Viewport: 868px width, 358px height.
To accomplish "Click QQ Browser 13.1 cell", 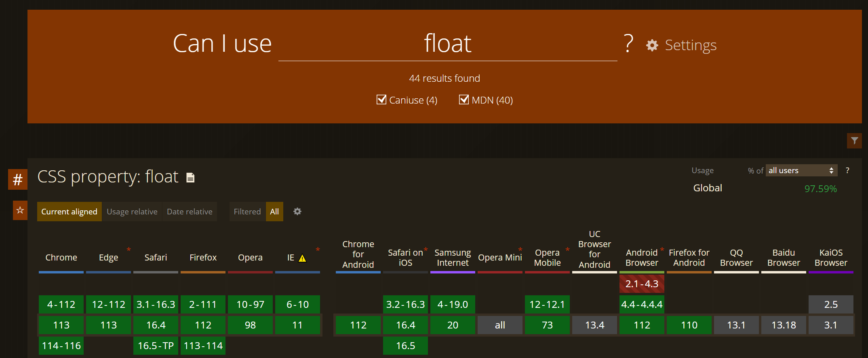I will 737,325.
